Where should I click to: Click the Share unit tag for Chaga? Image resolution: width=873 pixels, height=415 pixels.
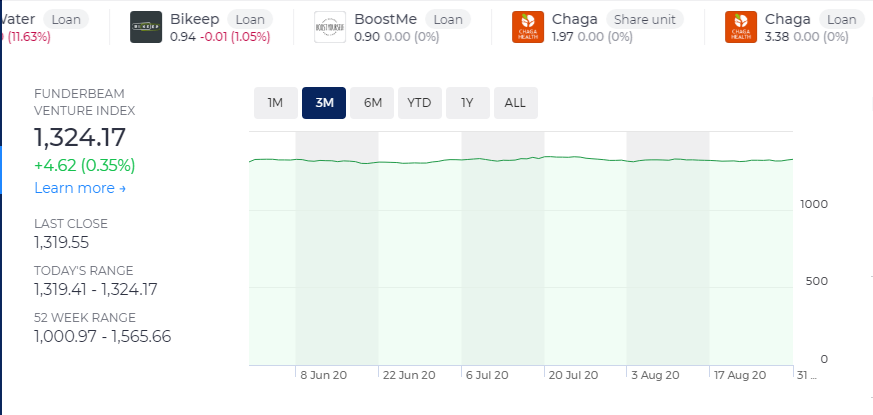645,19
